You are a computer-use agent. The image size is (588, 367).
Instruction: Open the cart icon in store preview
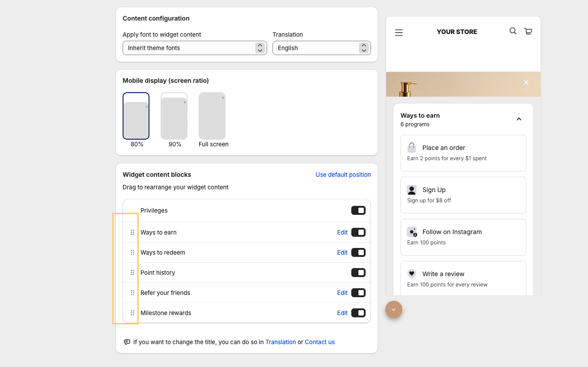pos(528,31)
